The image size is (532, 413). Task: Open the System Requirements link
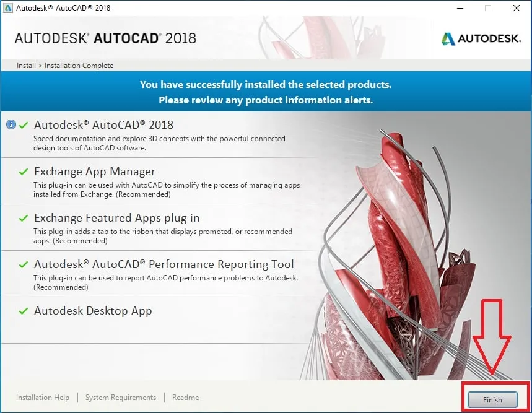(x=120, y=397)
